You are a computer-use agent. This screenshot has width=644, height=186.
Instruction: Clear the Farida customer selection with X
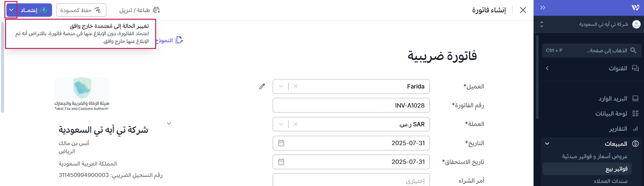pyautogui.click(x=295, y=86)
